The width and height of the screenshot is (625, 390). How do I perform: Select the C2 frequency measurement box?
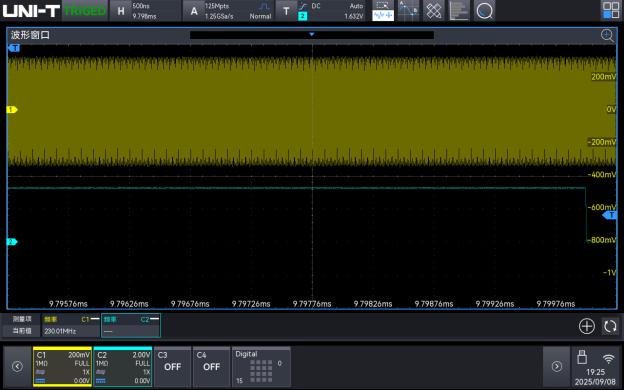tap(131, 325)
